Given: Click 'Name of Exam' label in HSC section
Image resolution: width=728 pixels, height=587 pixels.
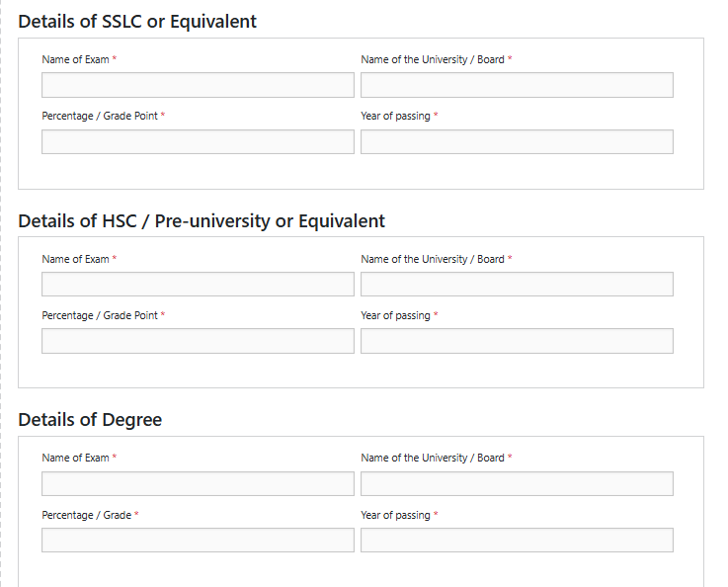Looking at the screenshot, I should tap(75, 259).
